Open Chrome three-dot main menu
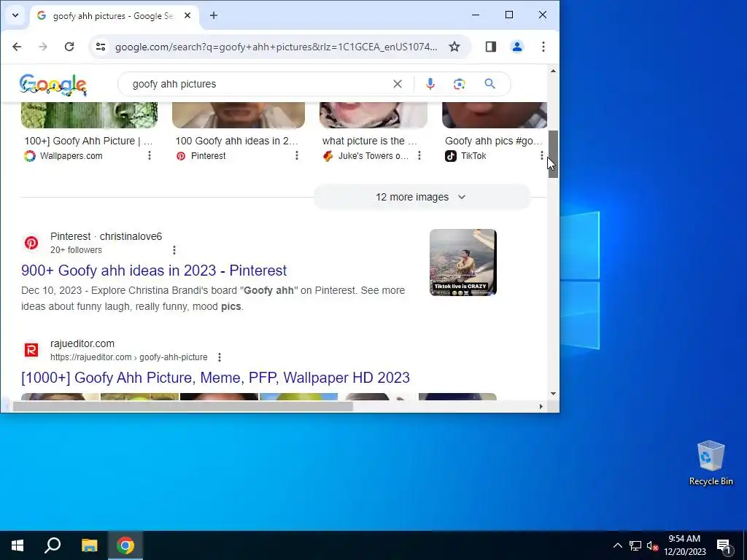 (543, 47)
